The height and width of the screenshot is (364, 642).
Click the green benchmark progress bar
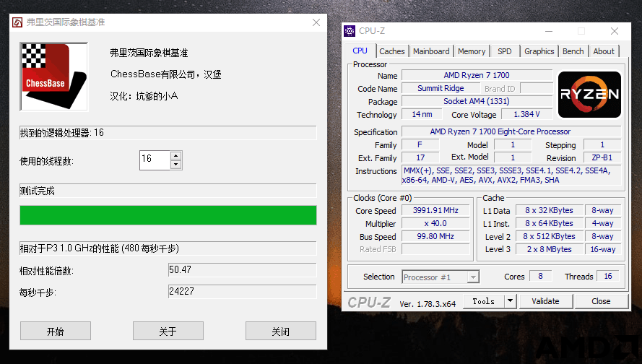[168, 215]
